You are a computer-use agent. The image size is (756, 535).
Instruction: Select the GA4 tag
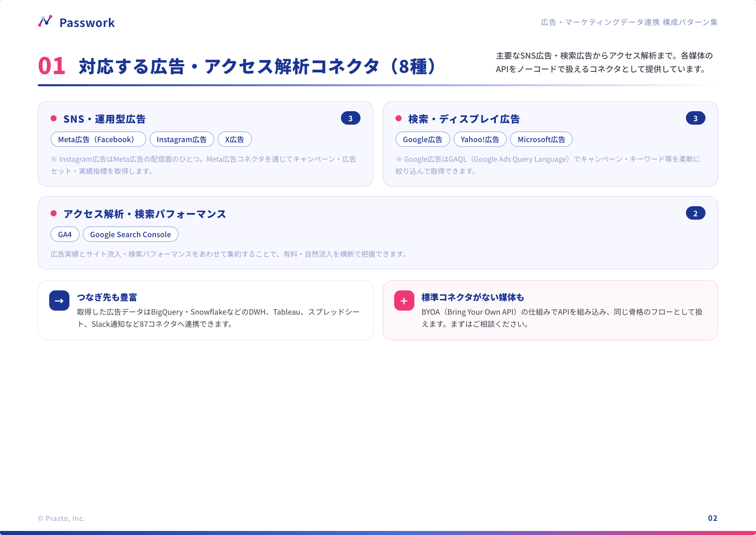click(x=65, y=234)
